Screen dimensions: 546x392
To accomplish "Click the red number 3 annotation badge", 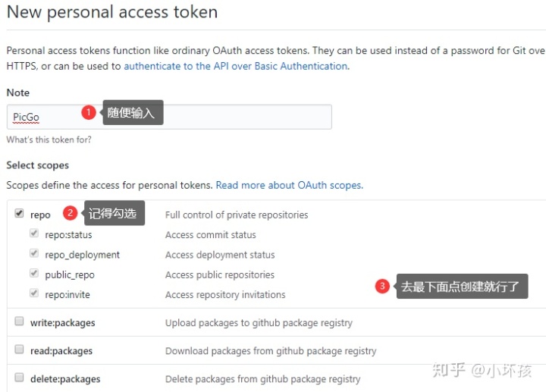I will (383, 286).
